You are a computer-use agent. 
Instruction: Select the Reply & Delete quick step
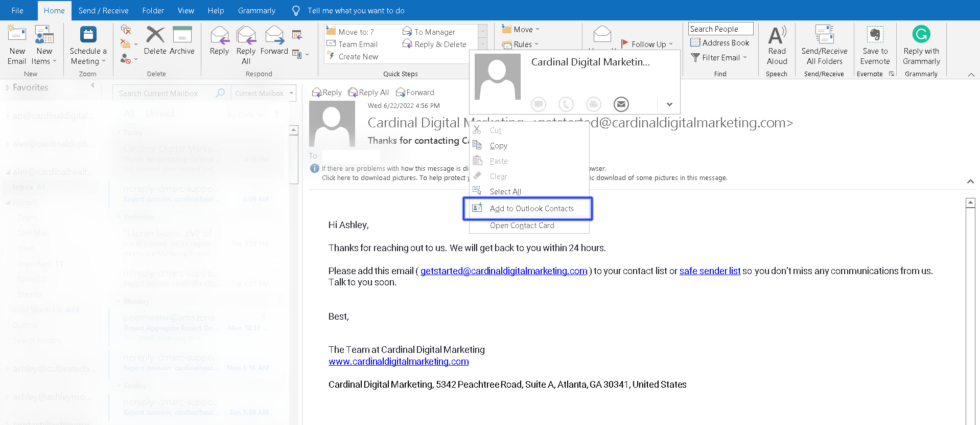(434, 44)
